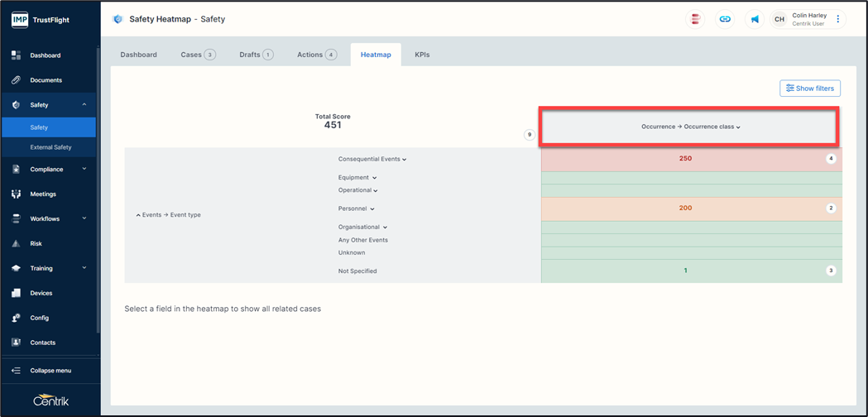Click the red database stack icon

(696, 19)
